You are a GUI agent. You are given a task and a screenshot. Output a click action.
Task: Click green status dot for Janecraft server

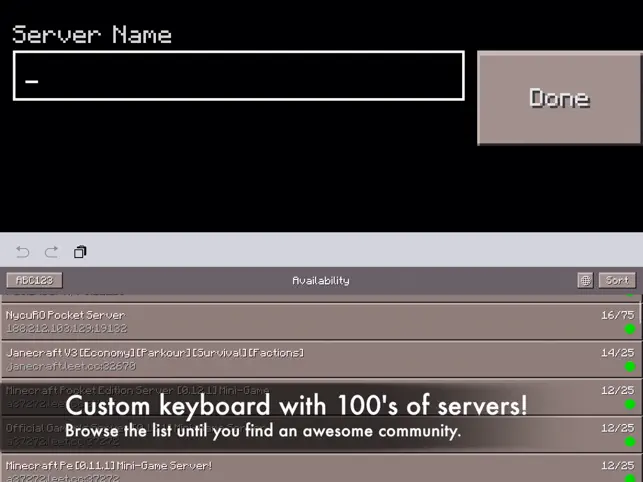pos(630,366)
